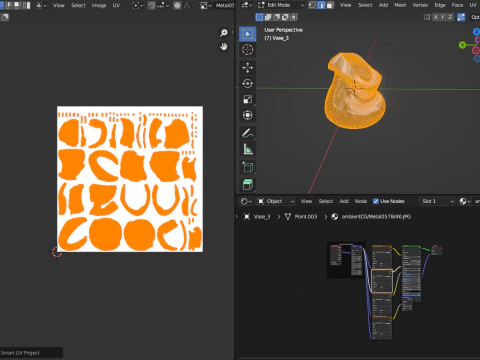Select the Move tool in viewport toolbar
Image resolution: width=480 pixels, height=360 pixels.
coord(247,68)
